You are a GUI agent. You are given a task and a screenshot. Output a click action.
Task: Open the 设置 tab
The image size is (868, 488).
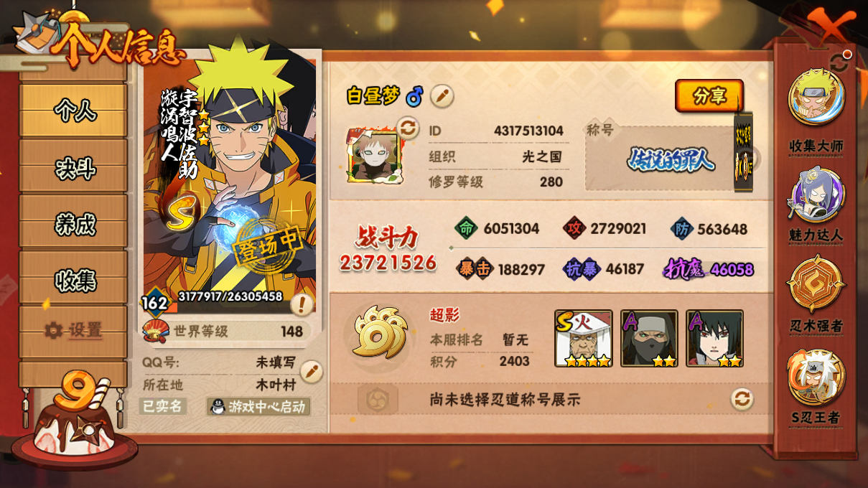pyautogui.click(x=75, y=331)
